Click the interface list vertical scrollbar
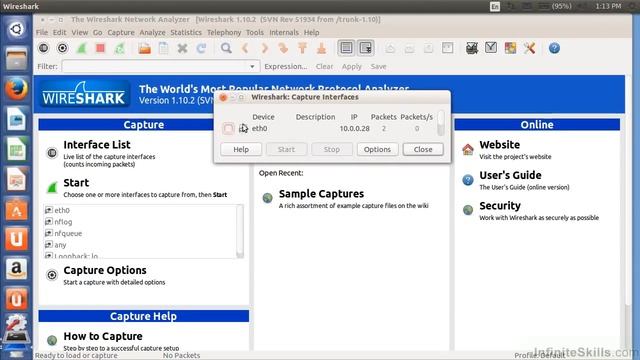640x360 pixels. (240, 231)
